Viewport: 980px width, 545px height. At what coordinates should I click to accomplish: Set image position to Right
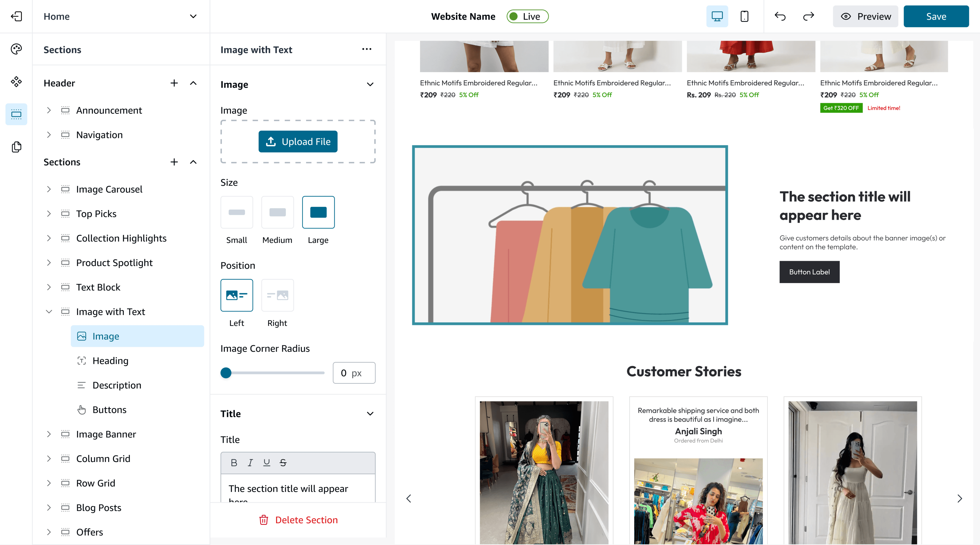[277, 295]
